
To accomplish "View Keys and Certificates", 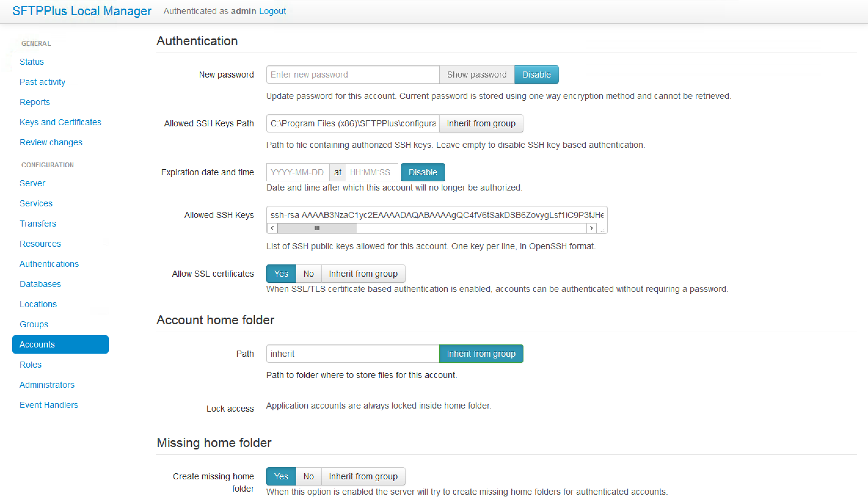I will [x=60, y=122].
